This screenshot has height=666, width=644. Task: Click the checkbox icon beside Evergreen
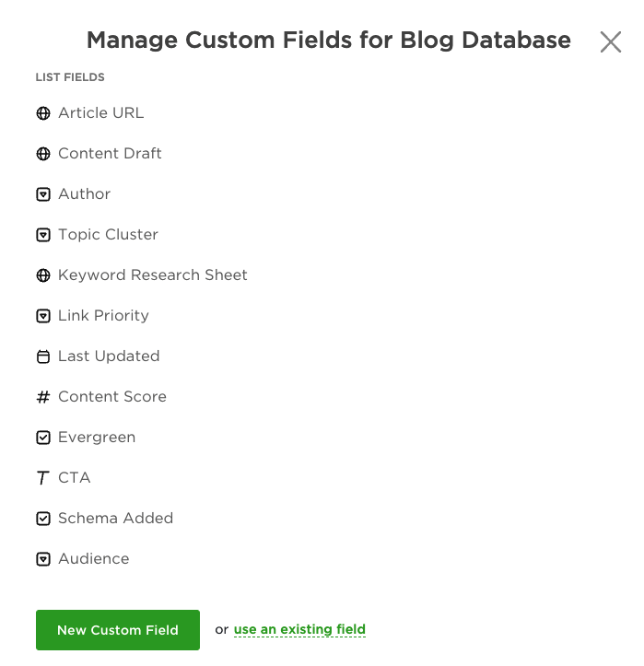[x=42, y=438]
